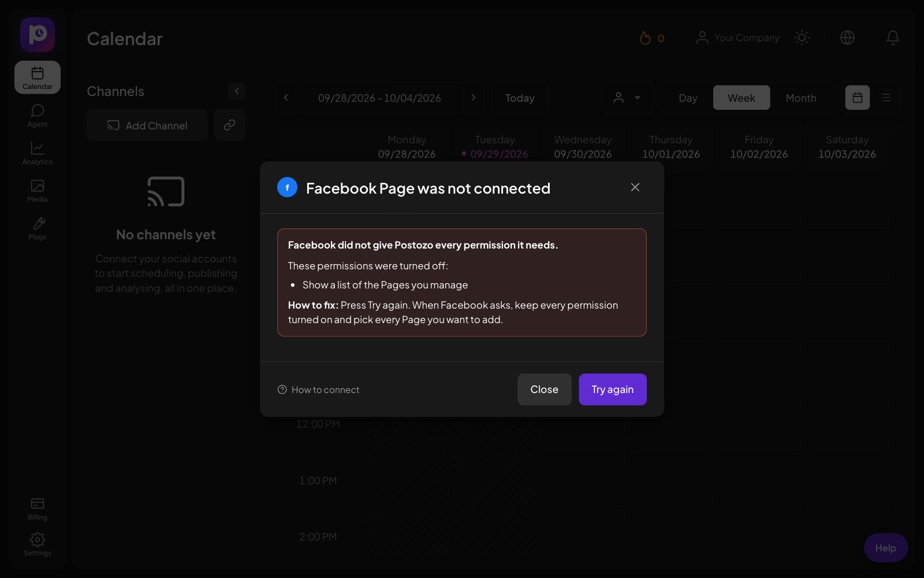Open How to connect help link

coord(318,390)
